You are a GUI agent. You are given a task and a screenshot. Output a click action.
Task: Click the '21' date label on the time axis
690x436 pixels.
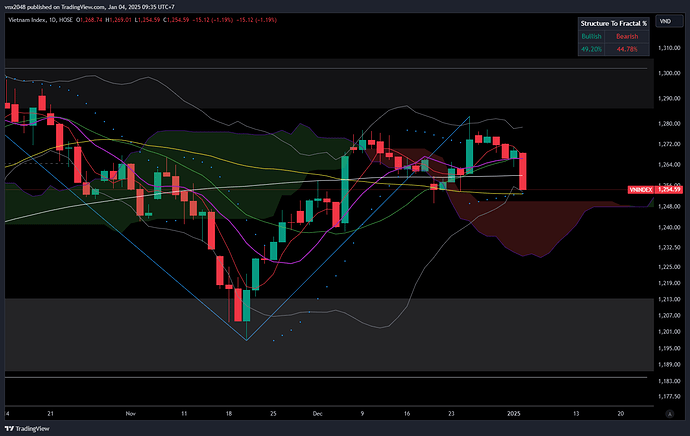coord(51,414)
